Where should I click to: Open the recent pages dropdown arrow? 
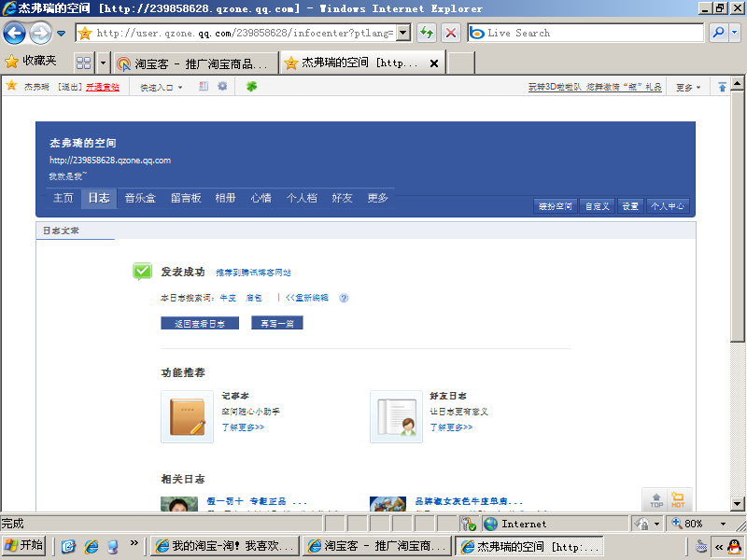pos(61,34)
